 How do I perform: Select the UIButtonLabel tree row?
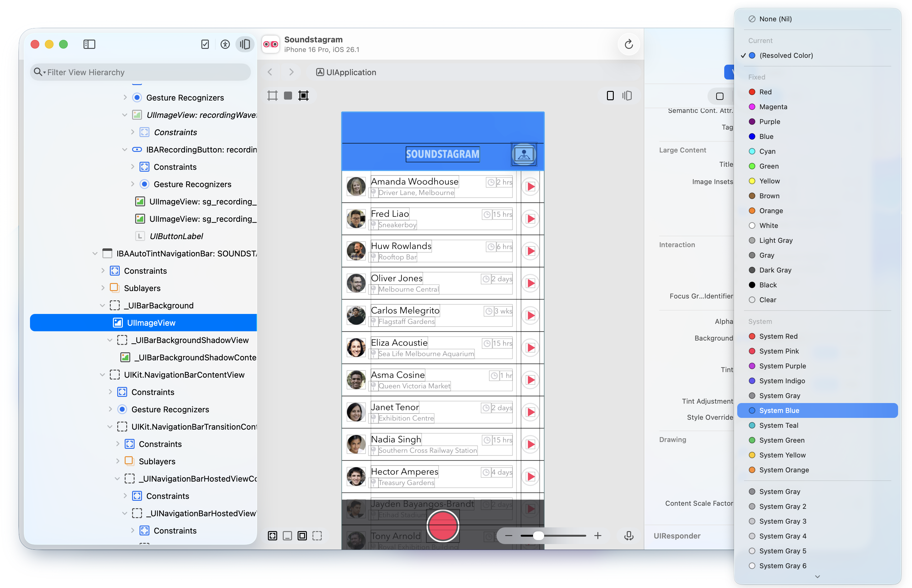pyautogui.click(x=176, y=236)
